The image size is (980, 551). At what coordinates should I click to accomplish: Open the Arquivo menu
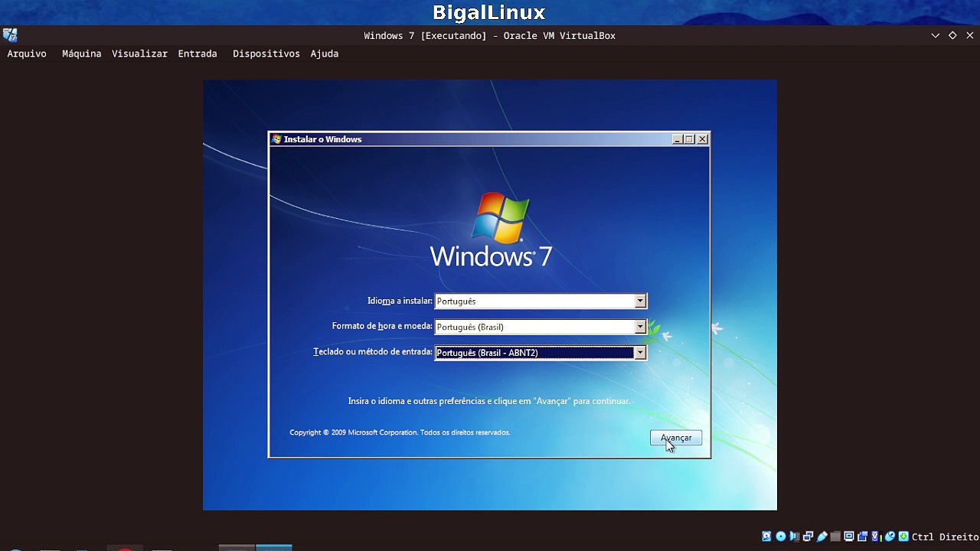coord(27,54)
